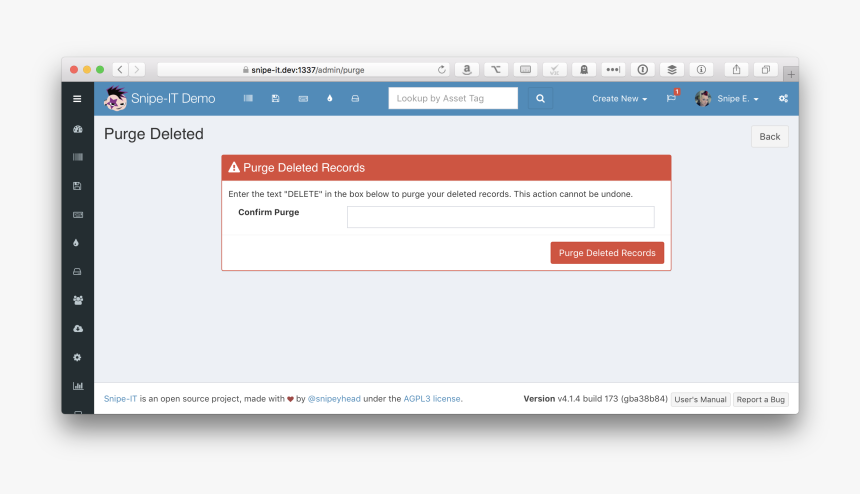Image resolution: width=860 pixels, height=494 pixels.
Task: Click Accessories keyboard icon in top navbar
Action: click(x=303, y=99)
